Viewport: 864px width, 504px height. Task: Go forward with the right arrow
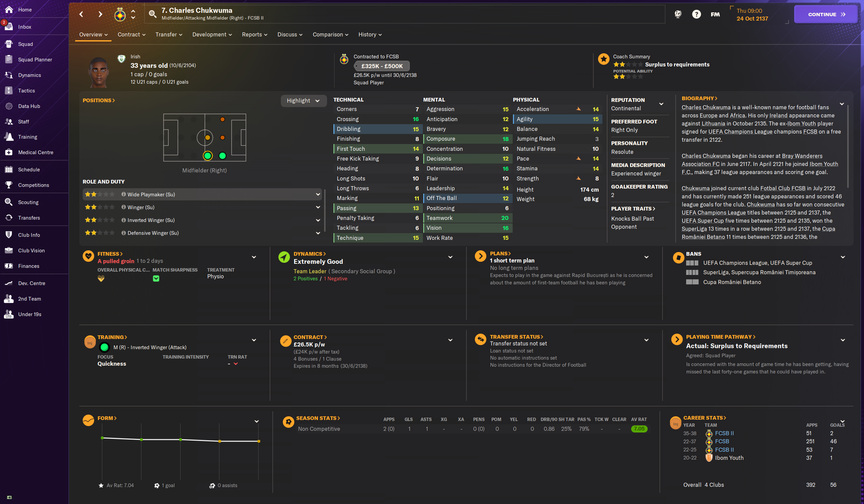[x=100, y=14]
